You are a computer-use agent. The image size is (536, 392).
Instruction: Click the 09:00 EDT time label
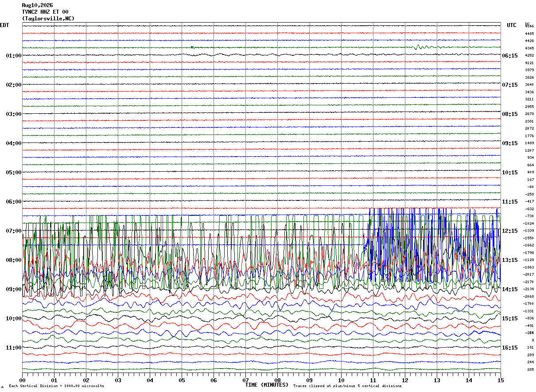(14, 289)
